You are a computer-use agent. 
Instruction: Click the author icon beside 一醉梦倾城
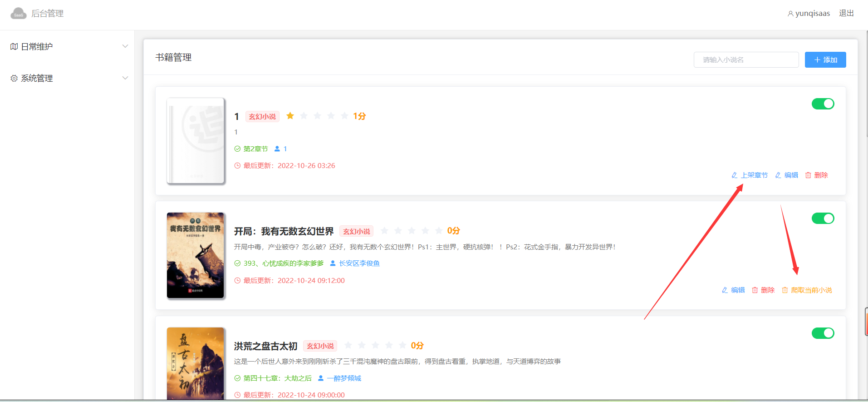click(x=321, y=378)
